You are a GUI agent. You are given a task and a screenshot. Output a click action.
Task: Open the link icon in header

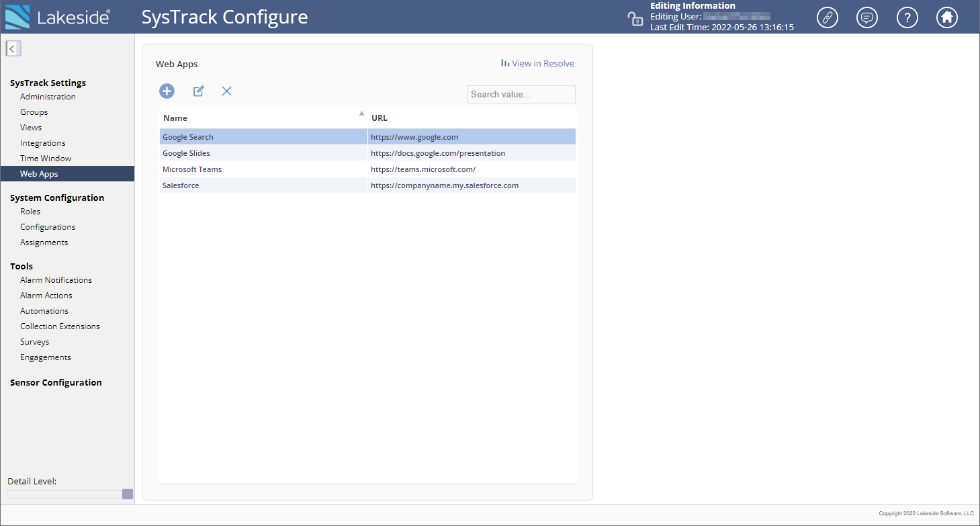pos(828,17)
